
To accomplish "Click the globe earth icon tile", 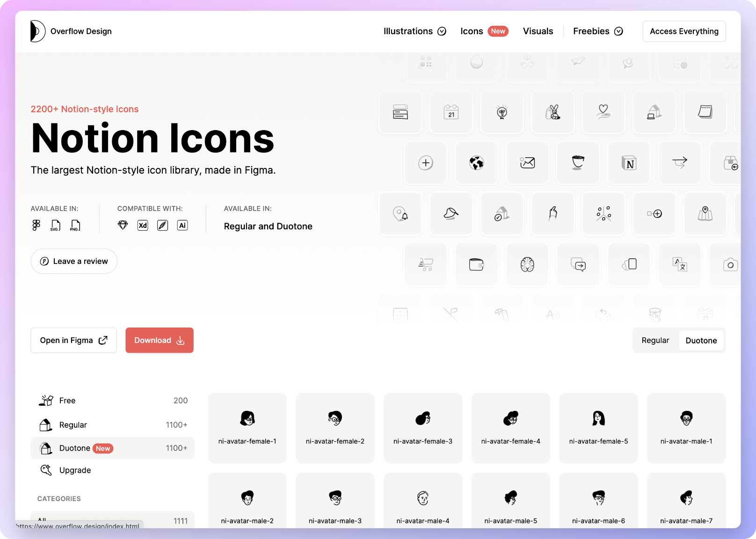I will [477, 163].
